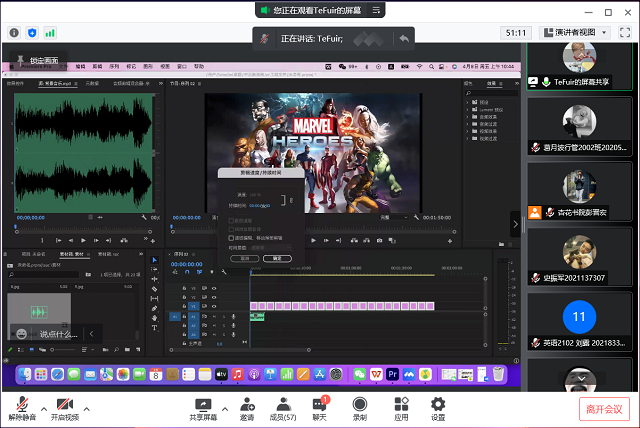This screenshot has height=428, width=640.
Task: Click the program monitor extract button
Action: 367,240
